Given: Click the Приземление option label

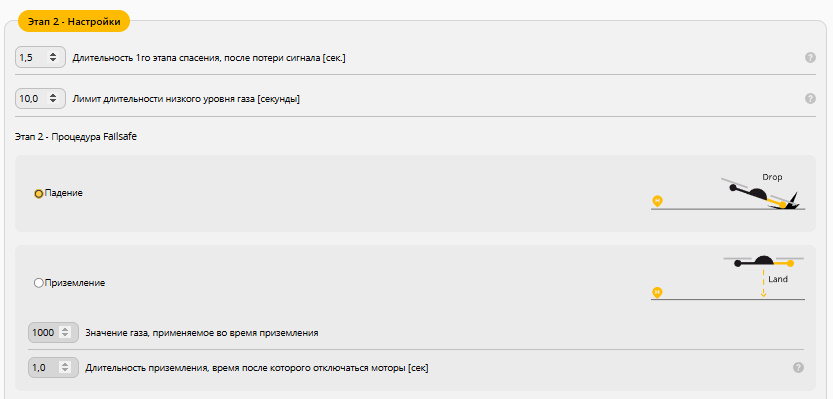Looking at the screenshot, I should point(75,283).
